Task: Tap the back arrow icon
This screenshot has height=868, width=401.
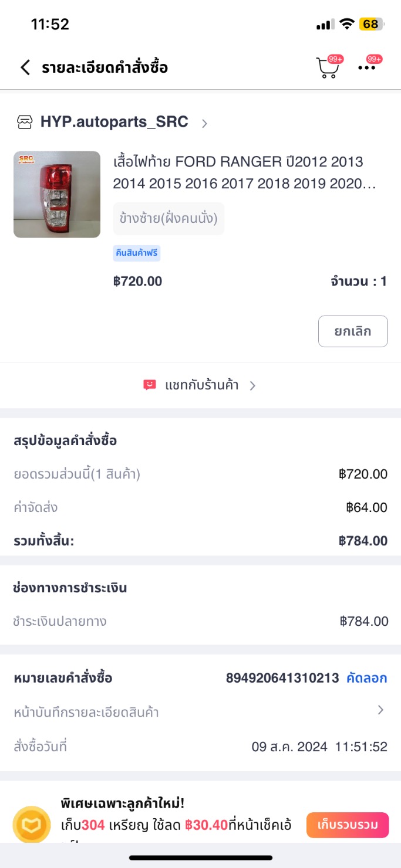Action: (25, 67)
